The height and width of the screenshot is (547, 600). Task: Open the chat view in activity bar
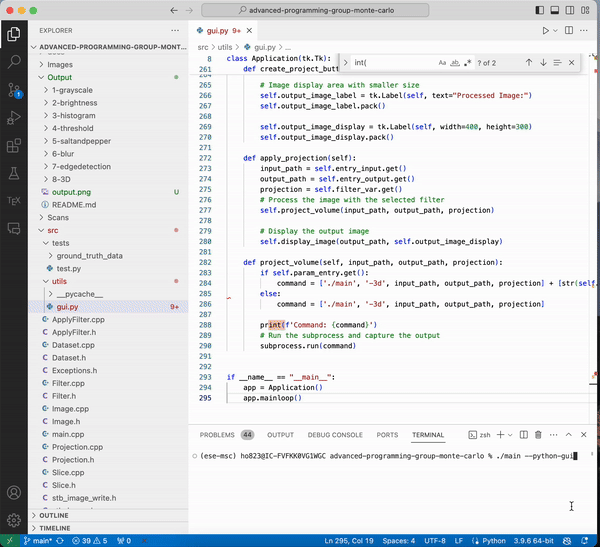click(x=14, y=229)
